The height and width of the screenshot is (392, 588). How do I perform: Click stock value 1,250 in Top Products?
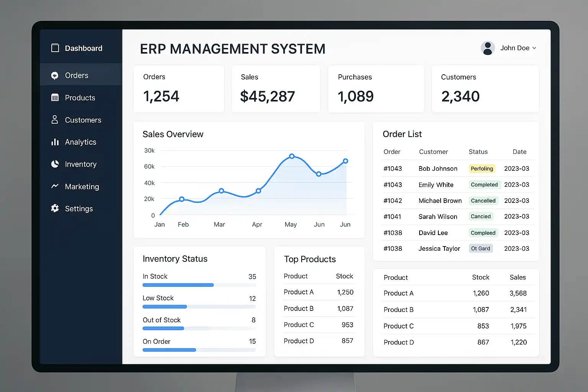point(345,292)
